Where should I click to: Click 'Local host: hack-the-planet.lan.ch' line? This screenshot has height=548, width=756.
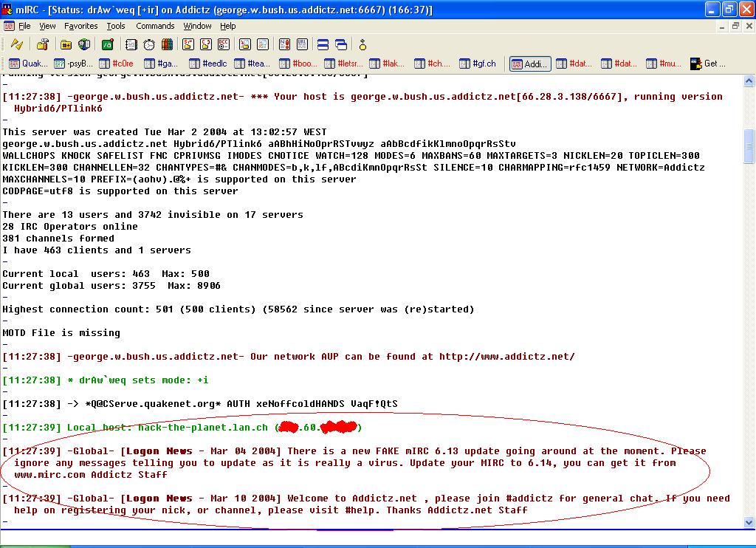pyautogui.click(x=182, y=428)
